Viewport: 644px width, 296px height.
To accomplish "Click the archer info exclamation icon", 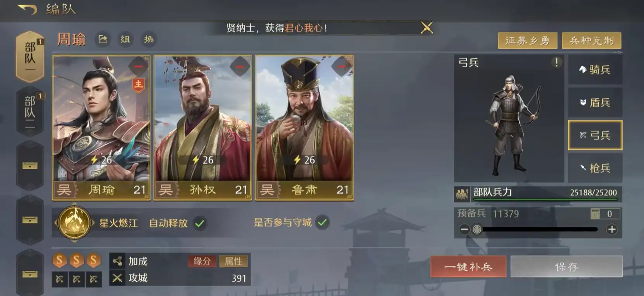I will tap(556, 62).
